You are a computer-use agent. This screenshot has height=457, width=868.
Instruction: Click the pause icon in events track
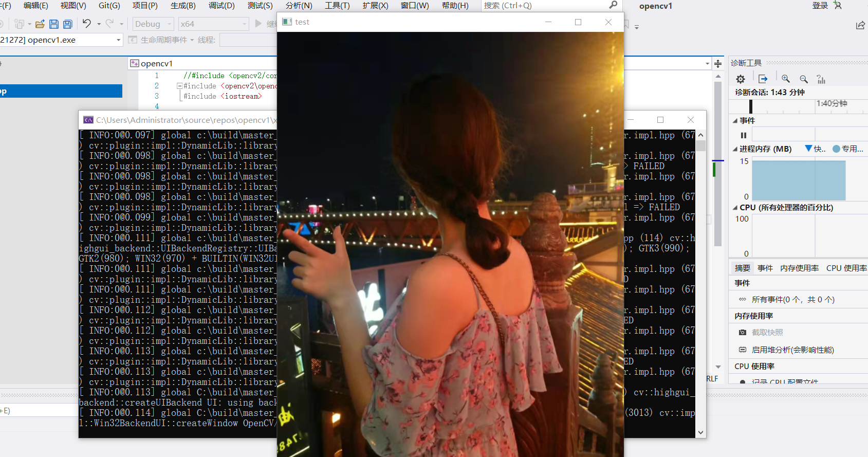[x=743, y=135]
